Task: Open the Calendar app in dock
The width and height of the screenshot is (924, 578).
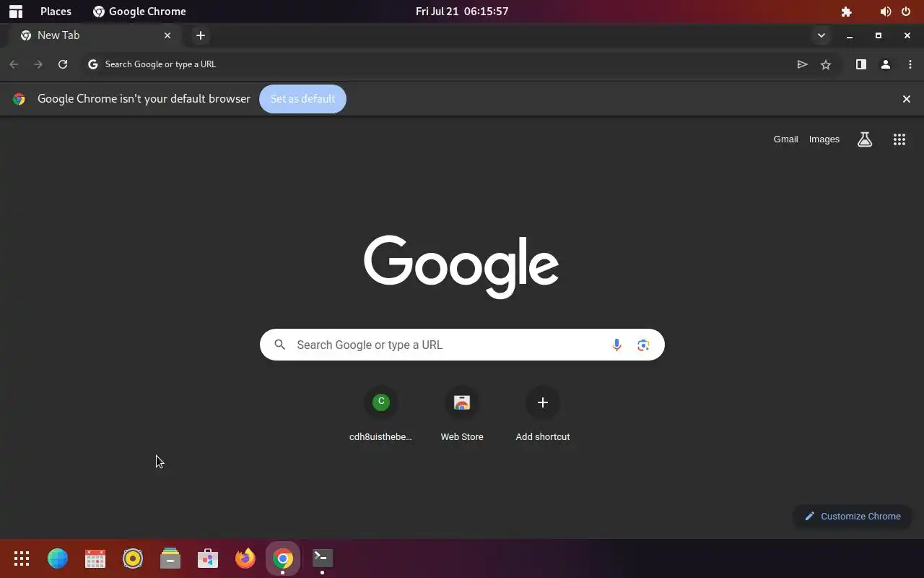Action: click(x=95, y=558)
